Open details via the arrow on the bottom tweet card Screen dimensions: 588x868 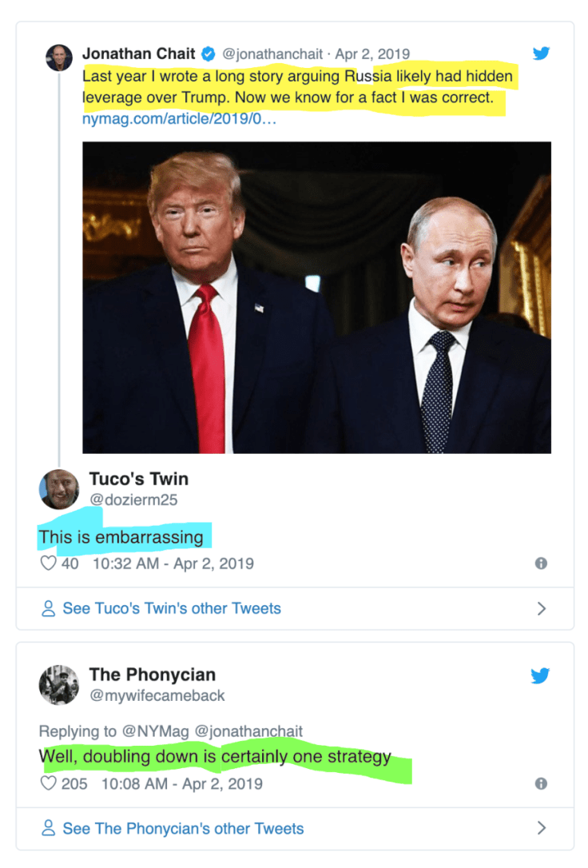pos(543,829)
